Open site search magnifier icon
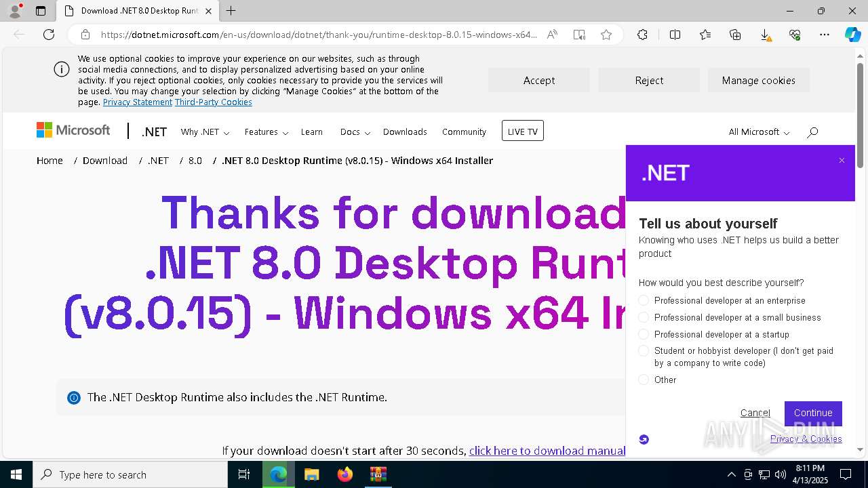868x488 pixels. click(812, 132)
